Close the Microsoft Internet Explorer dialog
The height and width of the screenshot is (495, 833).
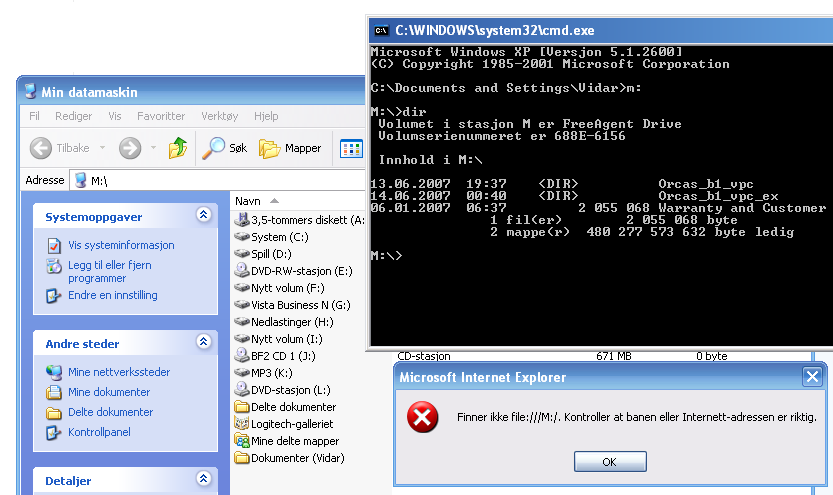coord(812,377)
